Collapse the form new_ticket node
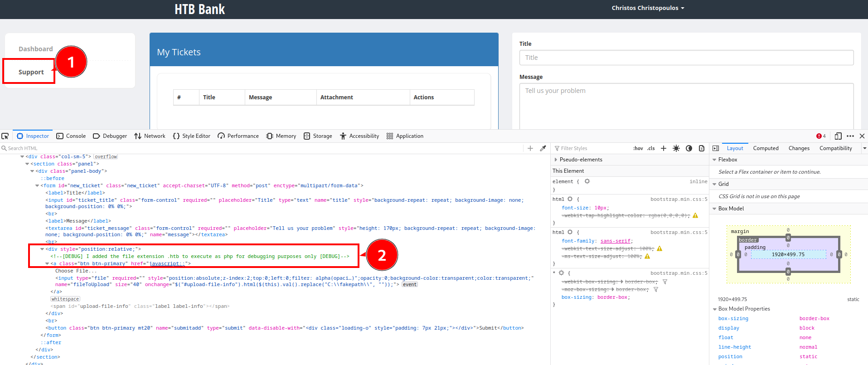 pyautogui.click(x=37, y=185)
